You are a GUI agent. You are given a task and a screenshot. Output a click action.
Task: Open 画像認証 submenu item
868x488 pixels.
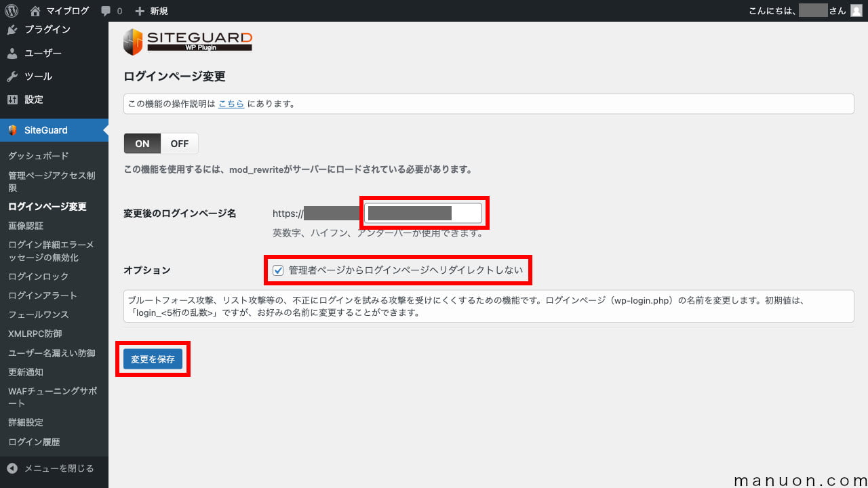point(26,226)
